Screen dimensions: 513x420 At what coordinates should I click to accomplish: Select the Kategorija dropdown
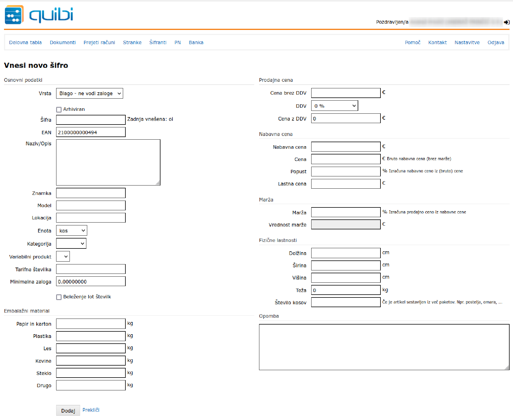71,244
